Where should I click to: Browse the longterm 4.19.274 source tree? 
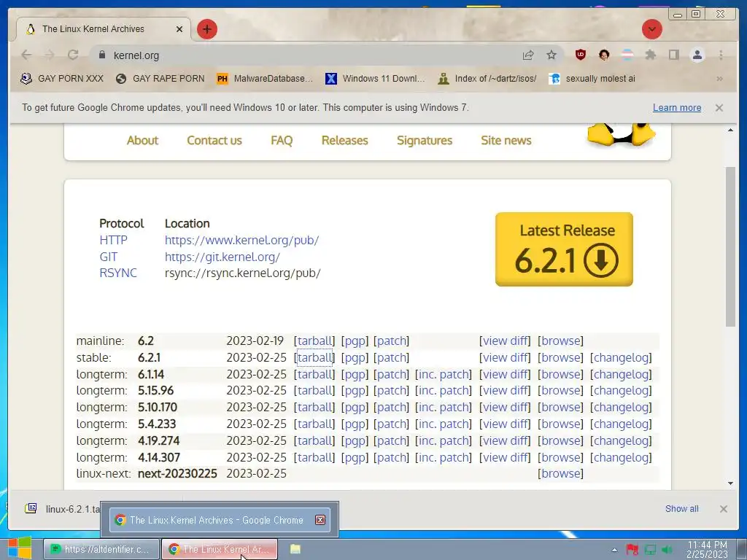coord(561,440)
